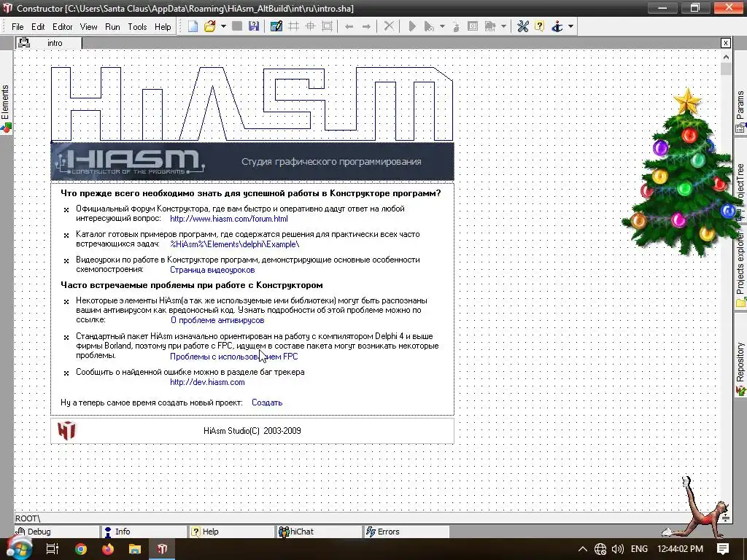Click the crosshair align toolbar icon
This screenshot has height=560, width=747.
[310, 27]
